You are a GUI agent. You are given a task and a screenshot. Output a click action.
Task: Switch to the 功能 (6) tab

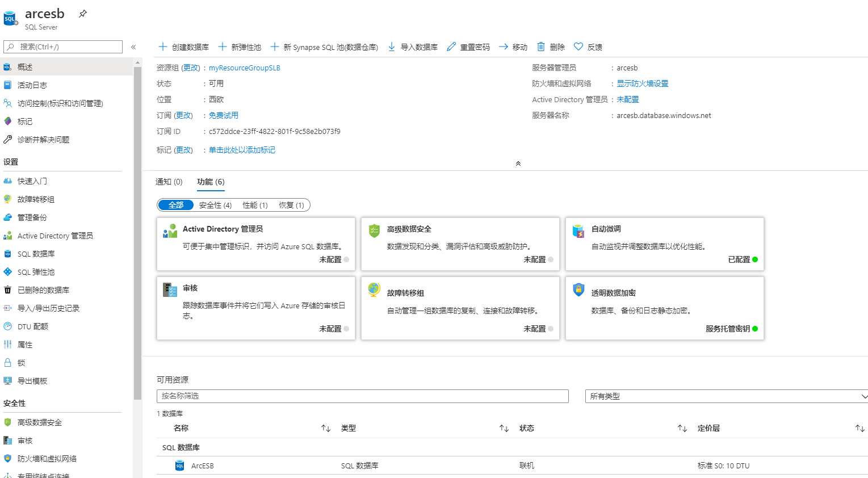[211, 182]
